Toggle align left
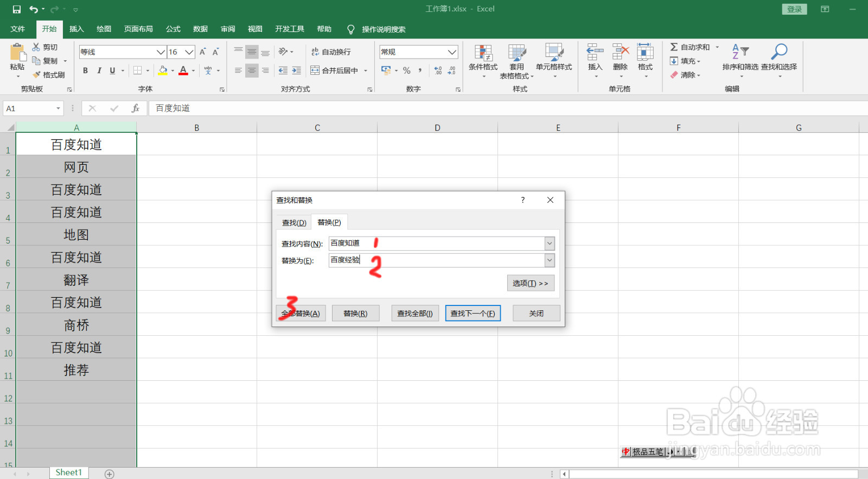The image size is (868, 479). point(238,71)
